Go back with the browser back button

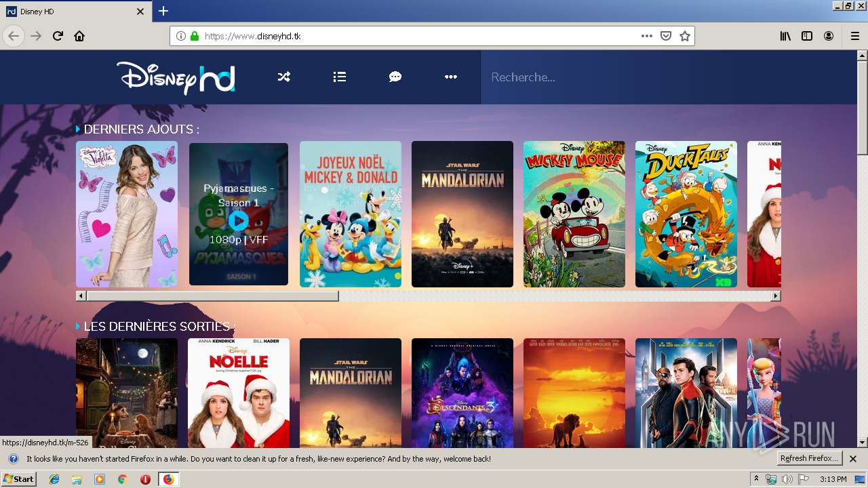tap(14, 36)
